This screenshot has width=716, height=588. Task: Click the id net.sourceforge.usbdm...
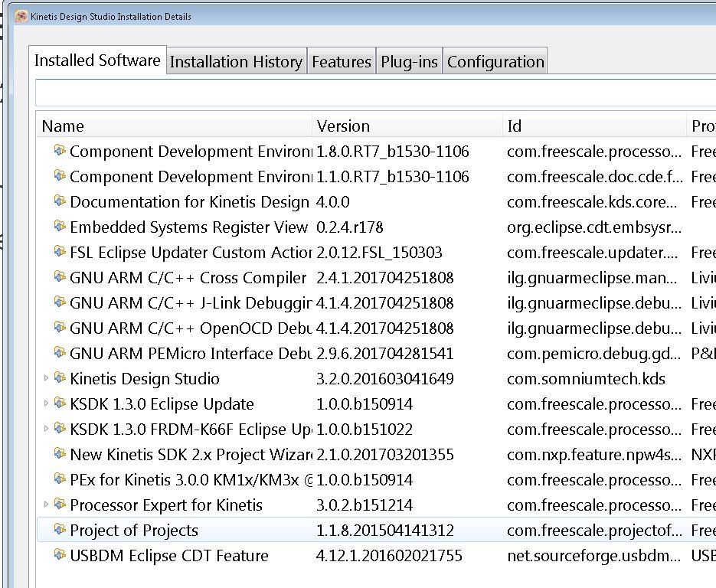pos(594,556)
